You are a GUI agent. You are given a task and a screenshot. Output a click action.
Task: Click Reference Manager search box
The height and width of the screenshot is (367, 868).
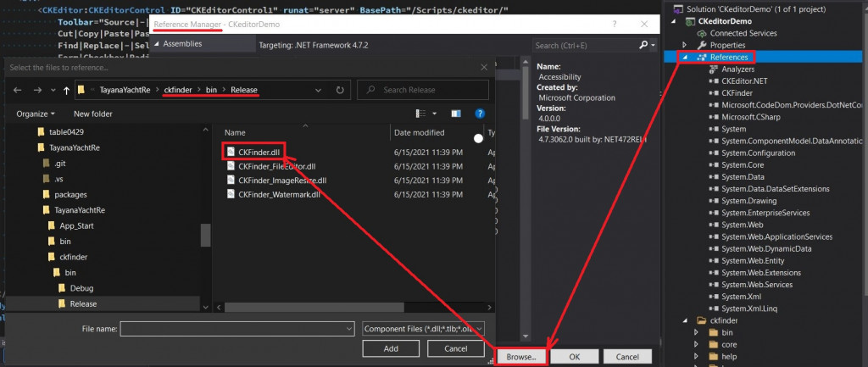click(585, 46)
